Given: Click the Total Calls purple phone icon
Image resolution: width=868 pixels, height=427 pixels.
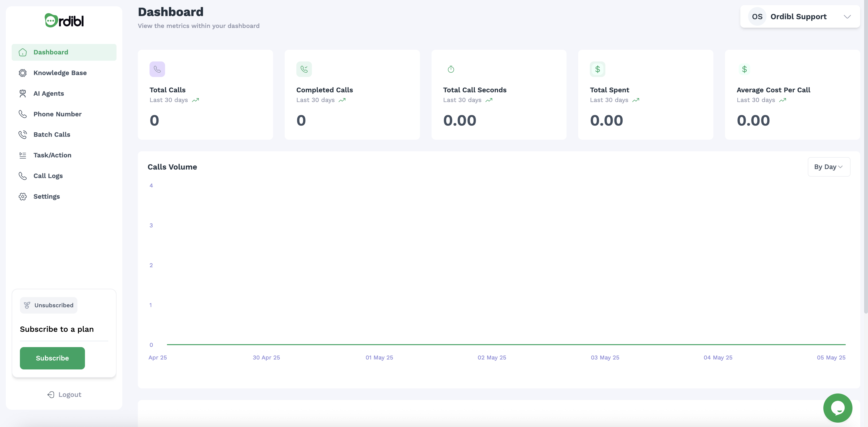Looking at the screenshot, I should (157, 69).
